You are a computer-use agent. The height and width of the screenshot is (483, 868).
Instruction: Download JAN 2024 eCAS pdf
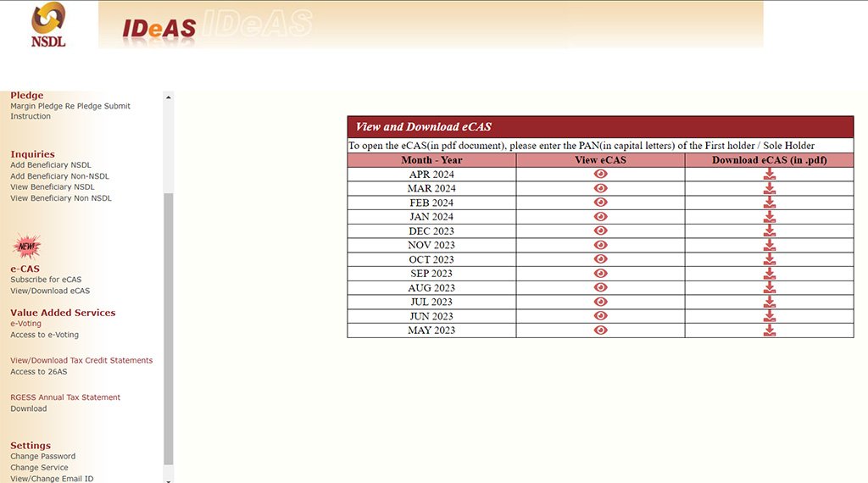tap(770, 216)
